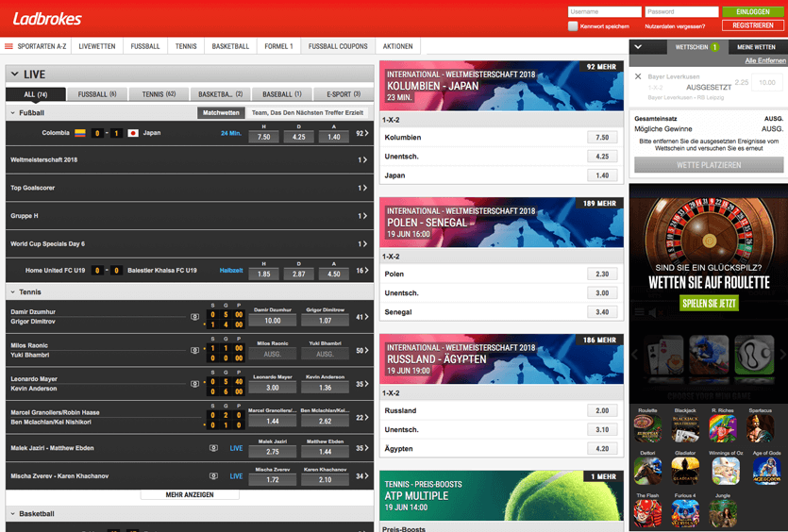Expand the Top Goalscorer row

pos(190,188)
